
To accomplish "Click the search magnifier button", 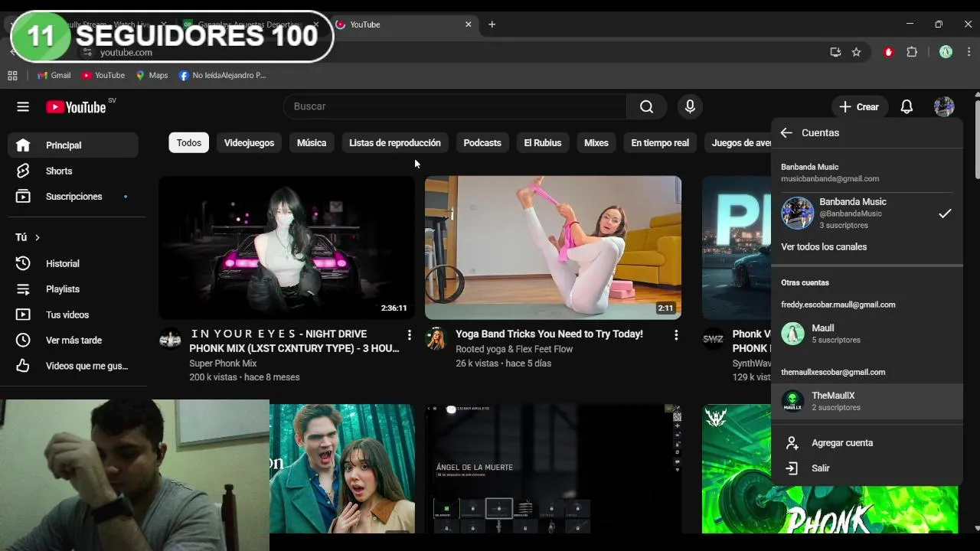I will [x=647, y=107].
